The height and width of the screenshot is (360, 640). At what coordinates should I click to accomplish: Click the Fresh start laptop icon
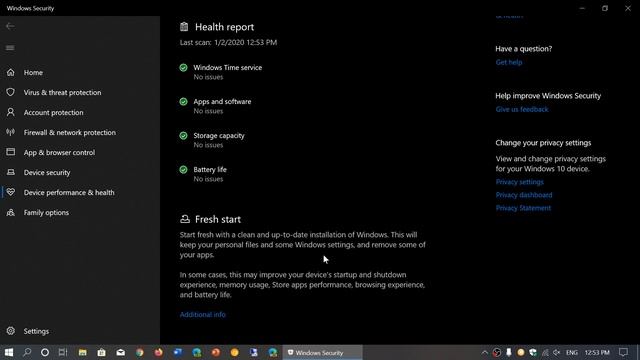(185, 219)
